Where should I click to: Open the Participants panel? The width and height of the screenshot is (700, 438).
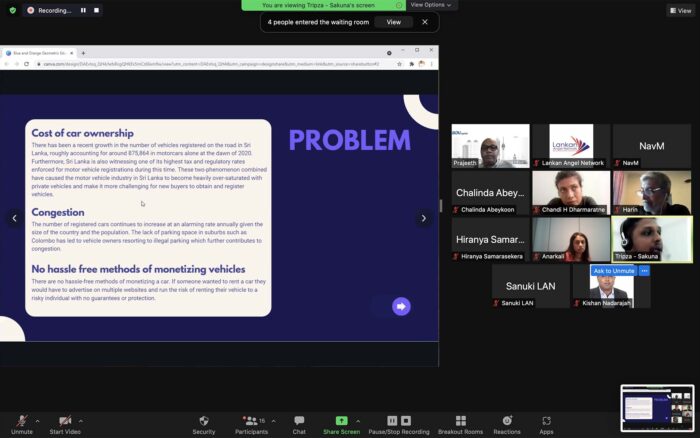click(251, 422)
